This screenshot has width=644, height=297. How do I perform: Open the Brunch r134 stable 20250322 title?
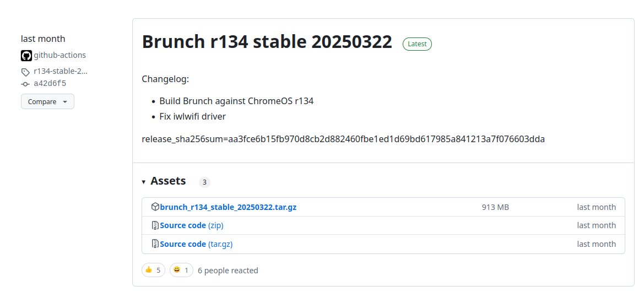pyautogui.click(x=267, y=42)
